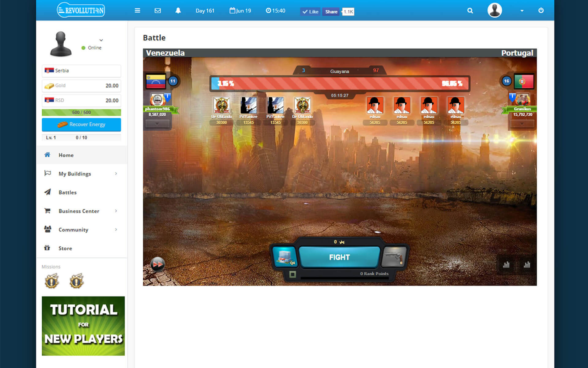Click the first De Oblando fighter avatar
Viewport: 588px width, 368px height.
(222, 105)
